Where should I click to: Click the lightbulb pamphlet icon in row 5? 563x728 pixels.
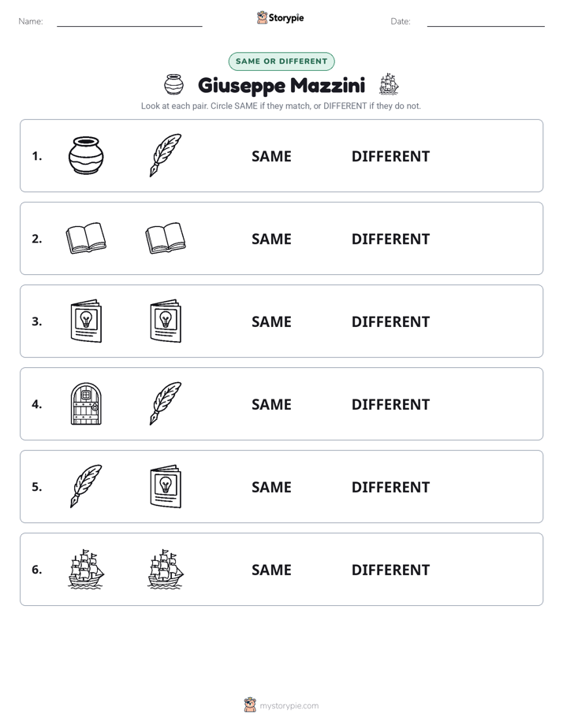[166, 486]
